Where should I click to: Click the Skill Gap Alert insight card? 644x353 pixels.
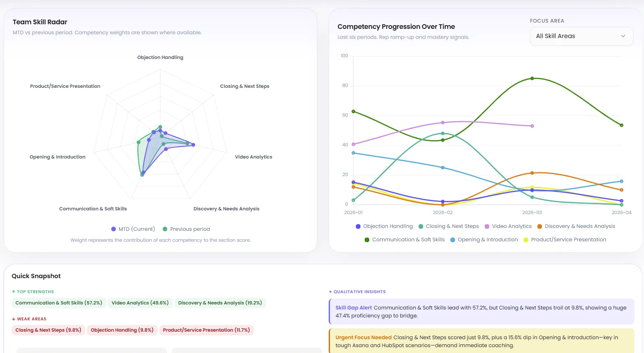pyautogui.click(x=481, y=312)
